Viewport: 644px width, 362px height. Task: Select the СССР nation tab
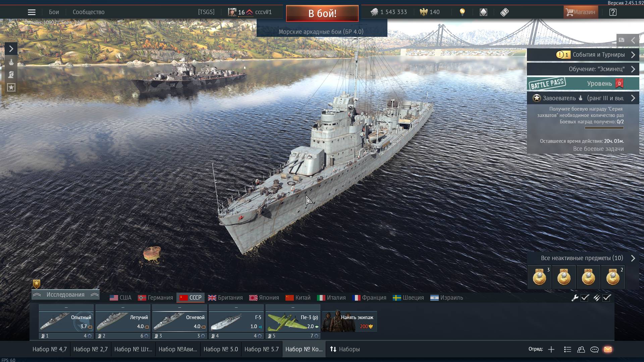[x=191, y=298]
